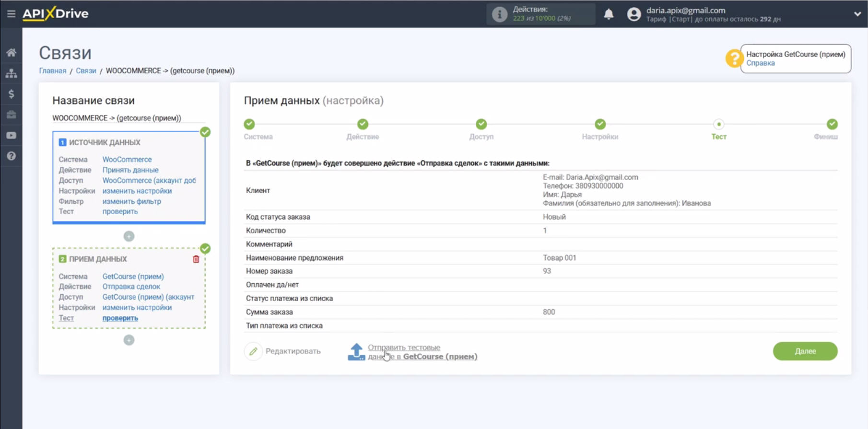Add step between source and receiver
The image size is (868, 429).
pos(129,236)
